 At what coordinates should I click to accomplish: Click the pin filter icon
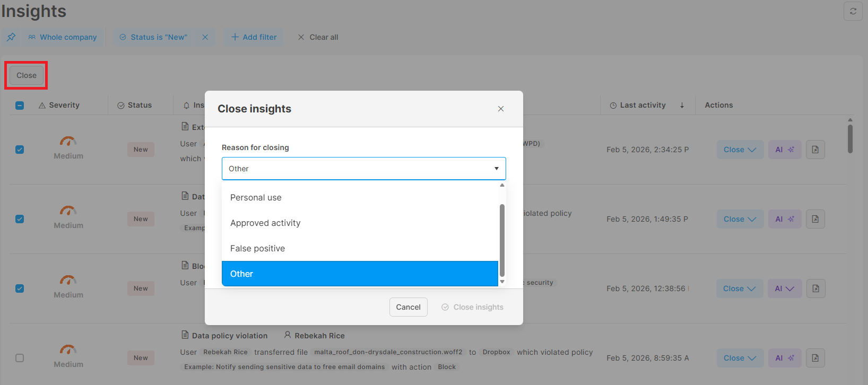point(11,37)
